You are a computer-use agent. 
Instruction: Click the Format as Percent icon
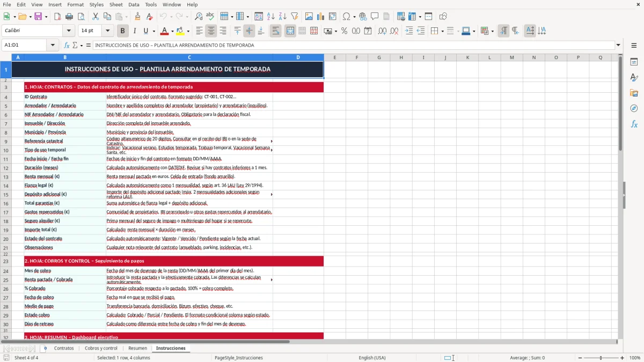tap(344, 31)
